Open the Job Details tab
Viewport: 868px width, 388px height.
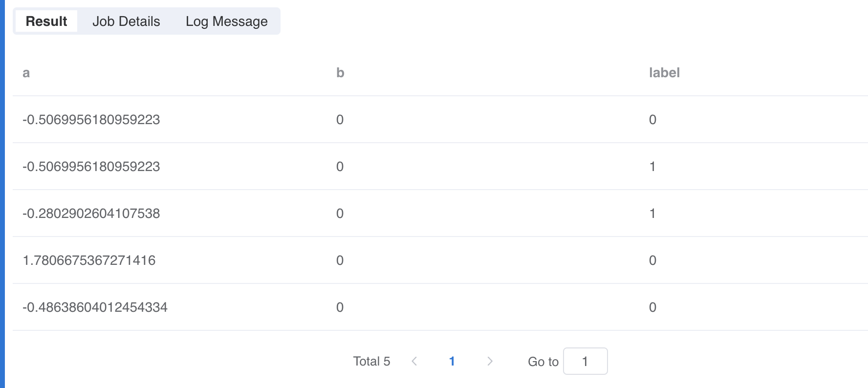pyautogui.click(x=126, y=22)
